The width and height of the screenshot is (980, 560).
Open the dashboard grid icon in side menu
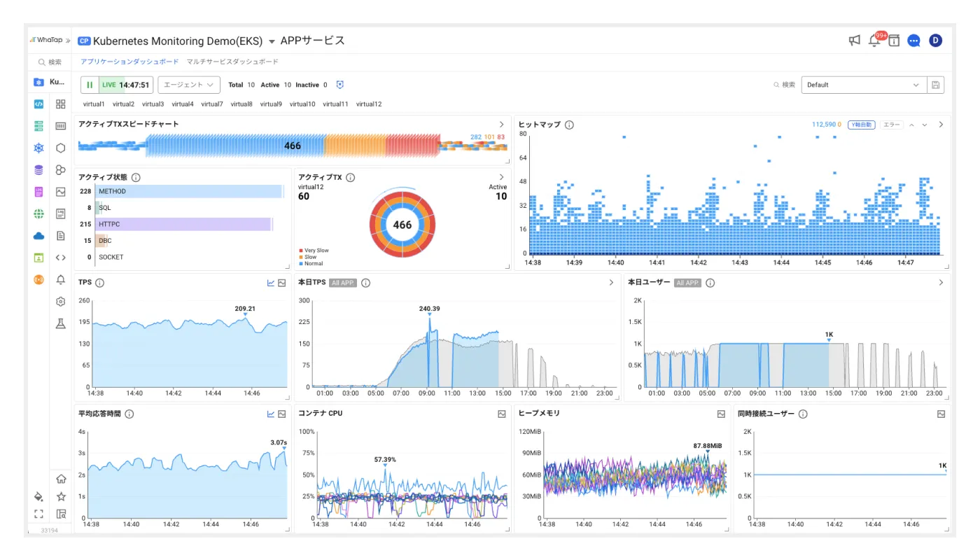point(61,104)
